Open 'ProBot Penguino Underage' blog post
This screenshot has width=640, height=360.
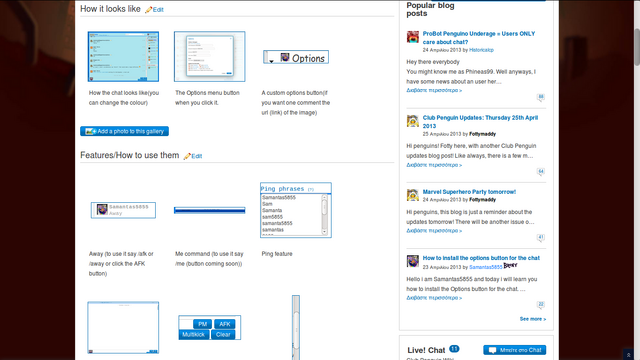[x=479, y=38]
